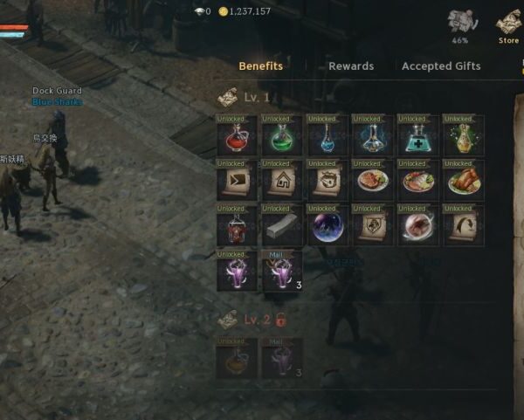Open the Accepted Gifts tab

tap(441, 66)
